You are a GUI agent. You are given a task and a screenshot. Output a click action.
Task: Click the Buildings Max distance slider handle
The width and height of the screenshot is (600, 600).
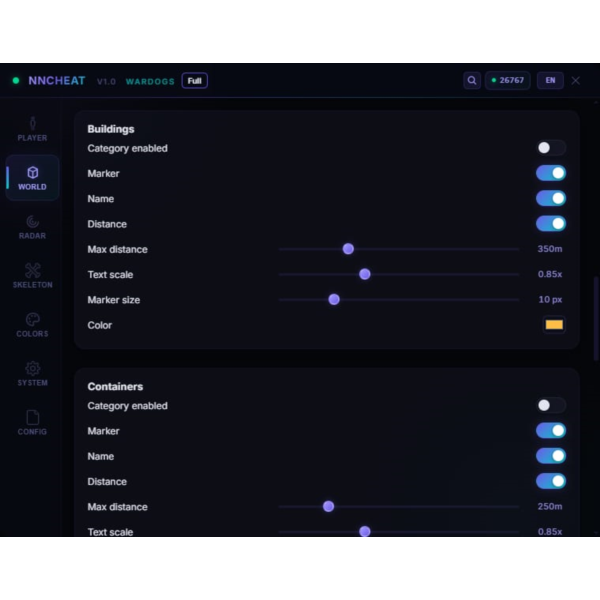348,249
